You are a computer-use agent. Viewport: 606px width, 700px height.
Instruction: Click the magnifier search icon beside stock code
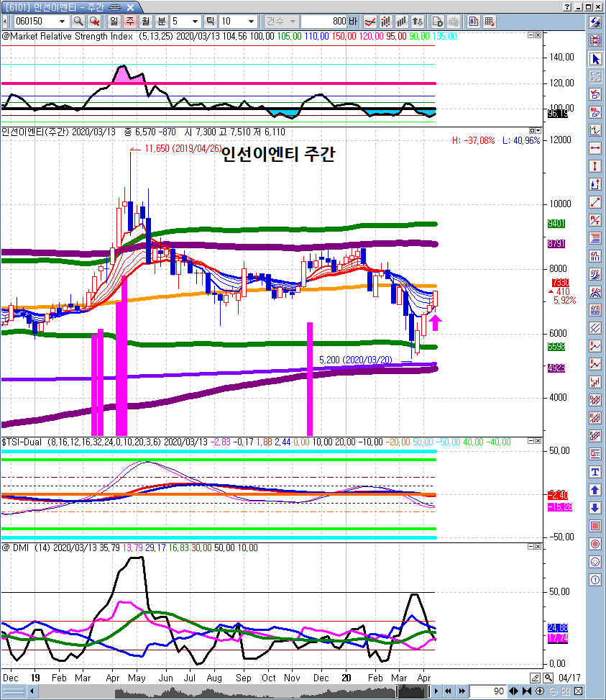(78, 21)
